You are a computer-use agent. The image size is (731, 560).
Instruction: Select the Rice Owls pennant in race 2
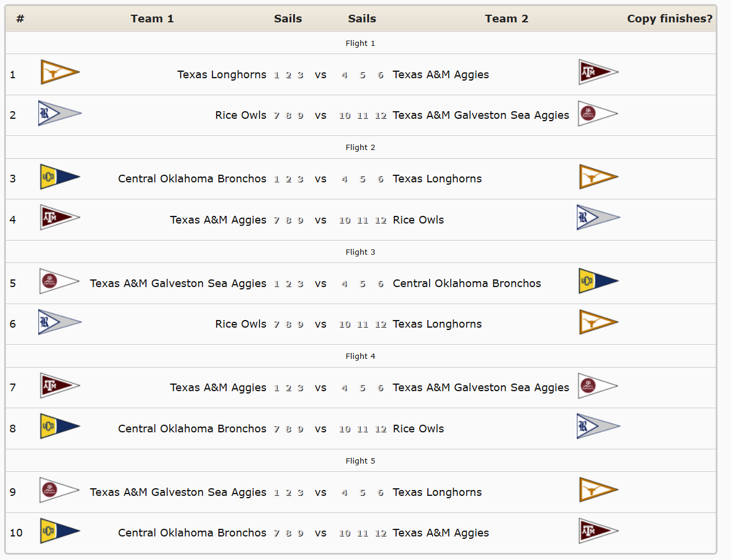[59, 114]
